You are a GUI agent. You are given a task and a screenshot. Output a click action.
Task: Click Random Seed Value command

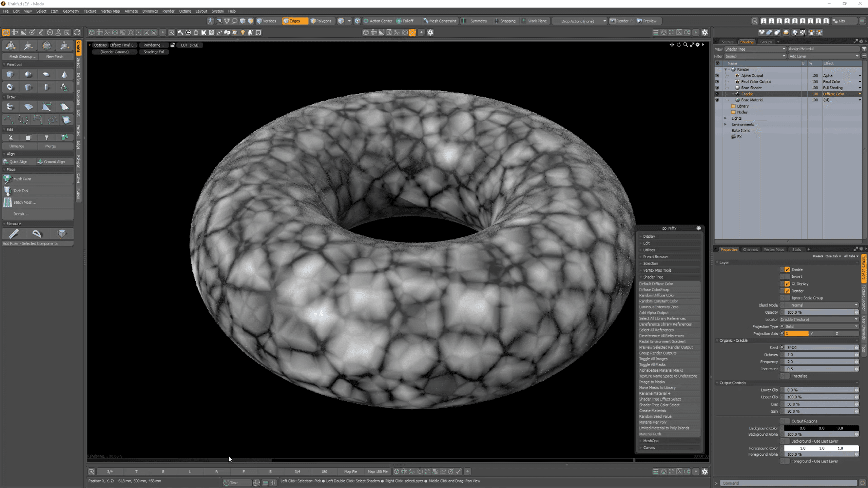(x=655, y=416)
